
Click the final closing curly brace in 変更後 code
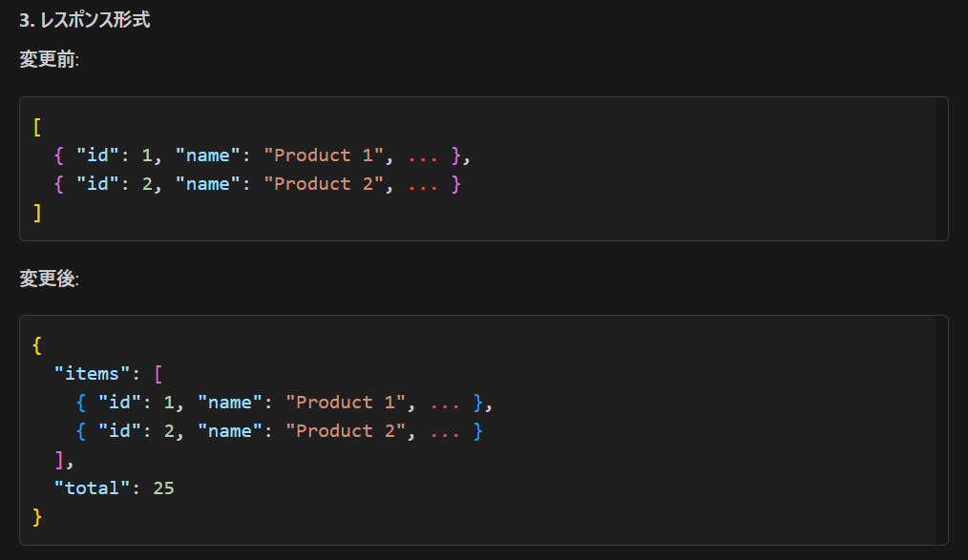pos(37,516)
